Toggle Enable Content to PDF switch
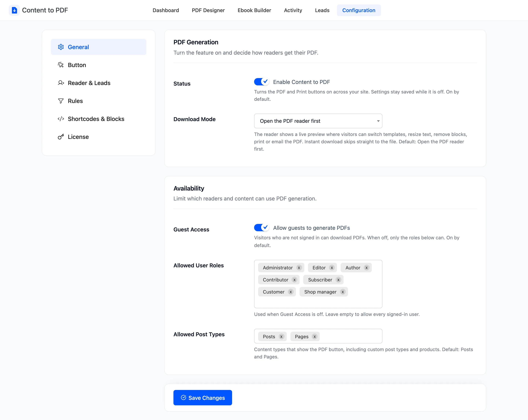 click(x=262, y=82)
